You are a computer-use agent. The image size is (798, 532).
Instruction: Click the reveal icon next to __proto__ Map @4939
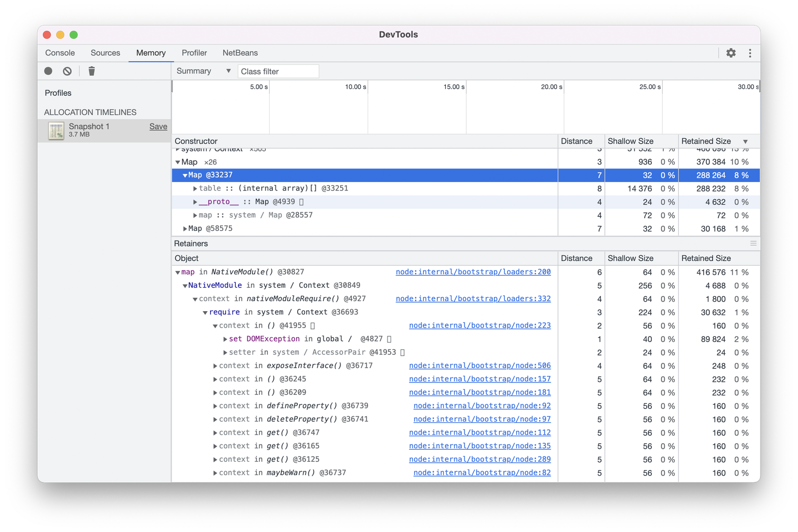coord(301,202)
